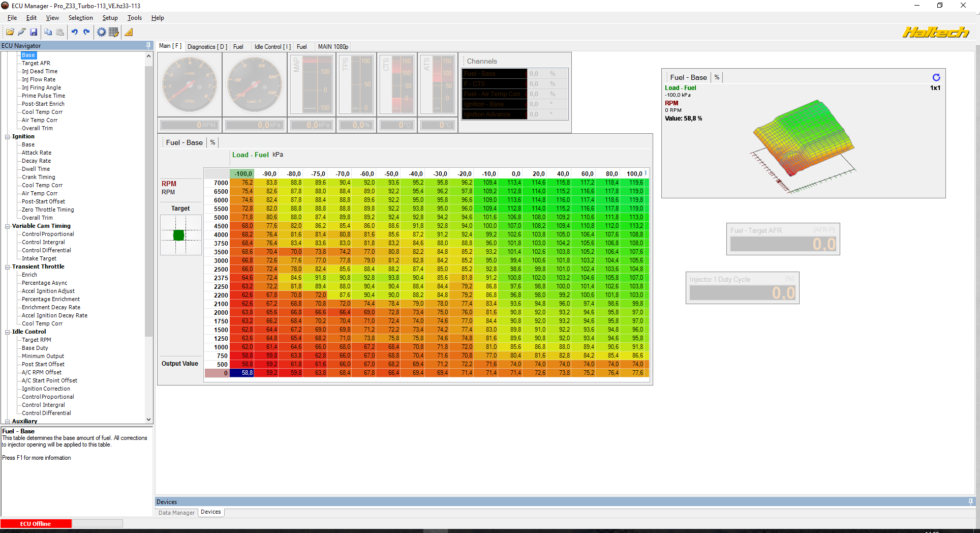Select the 58,8 cell at 0 RPM
The image size is (980, 533).
(x=242, y=373)
